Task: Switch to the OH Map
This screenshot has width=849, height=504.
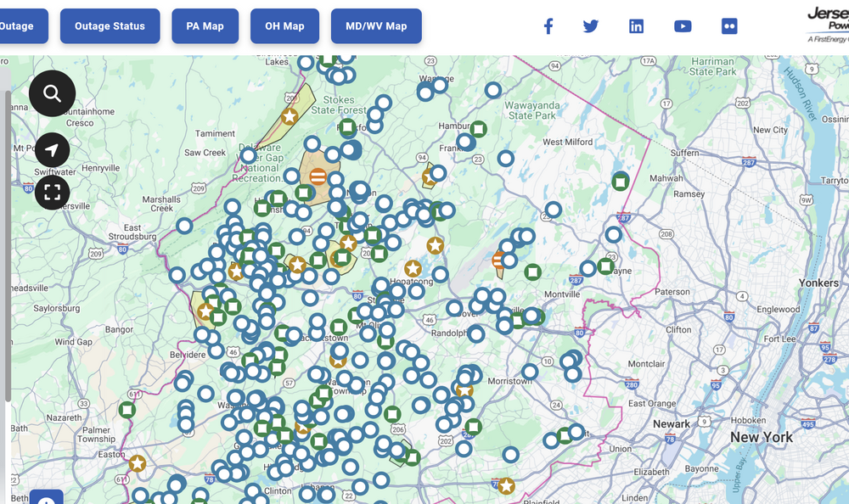Action: [x=284, y=26]
